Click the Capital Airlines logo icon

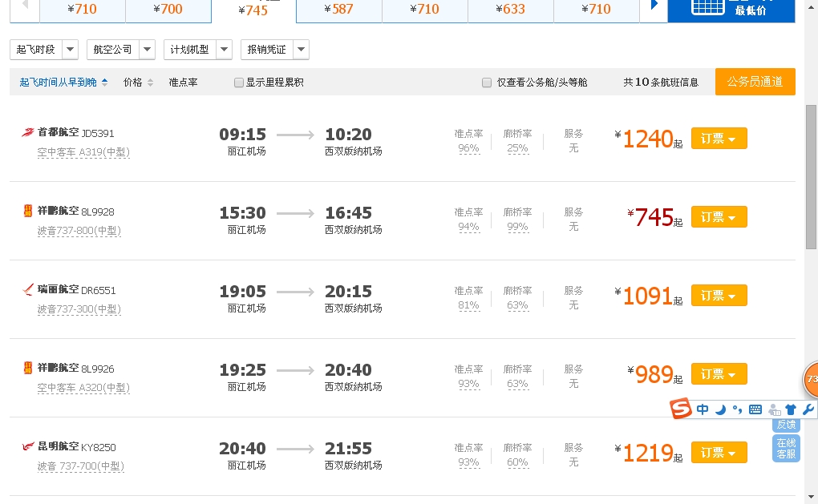pos(27,132)
